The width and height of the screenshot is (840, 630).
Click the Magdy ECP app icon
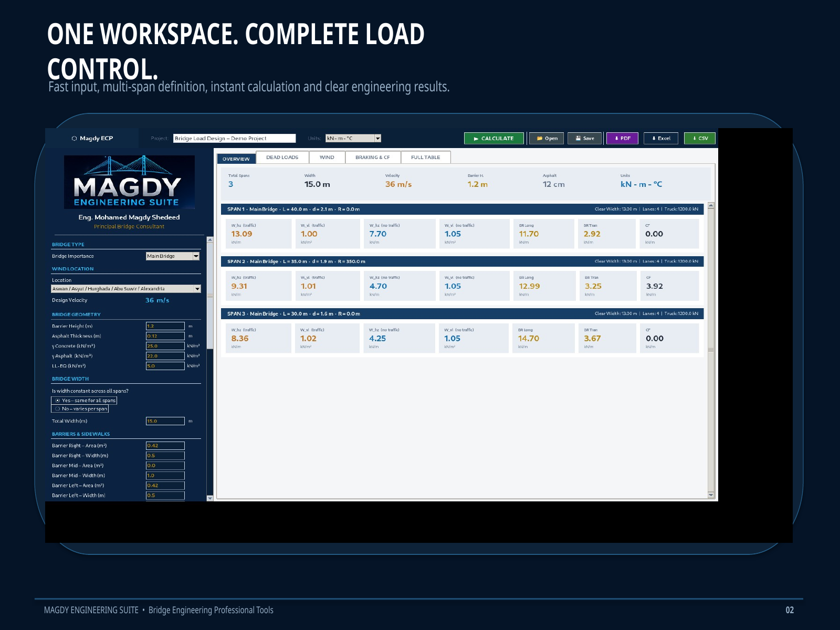[74, 139]
